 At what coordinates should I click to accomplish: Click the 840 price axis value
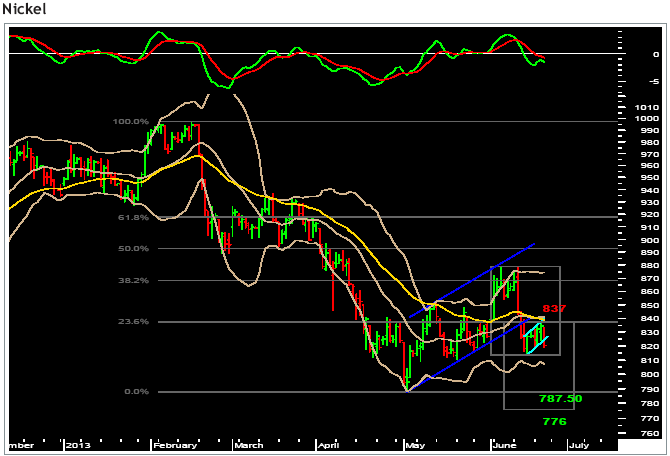[649, 318]
